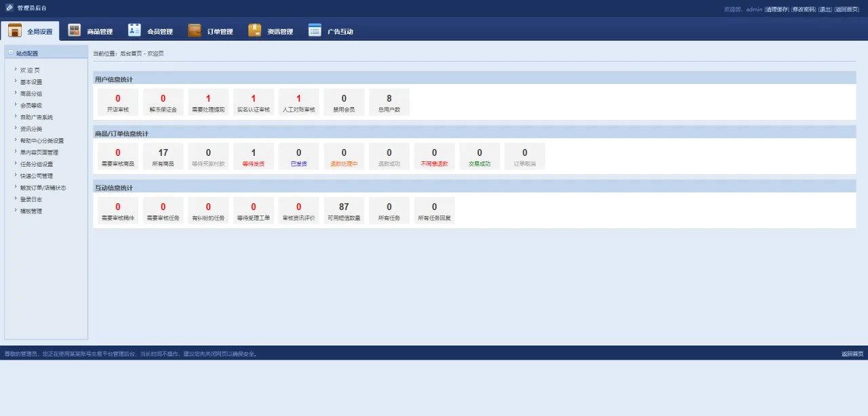868x416 pixels.
Task: Open 自助广告系统 from the sidebar
Action: point(37,117)
